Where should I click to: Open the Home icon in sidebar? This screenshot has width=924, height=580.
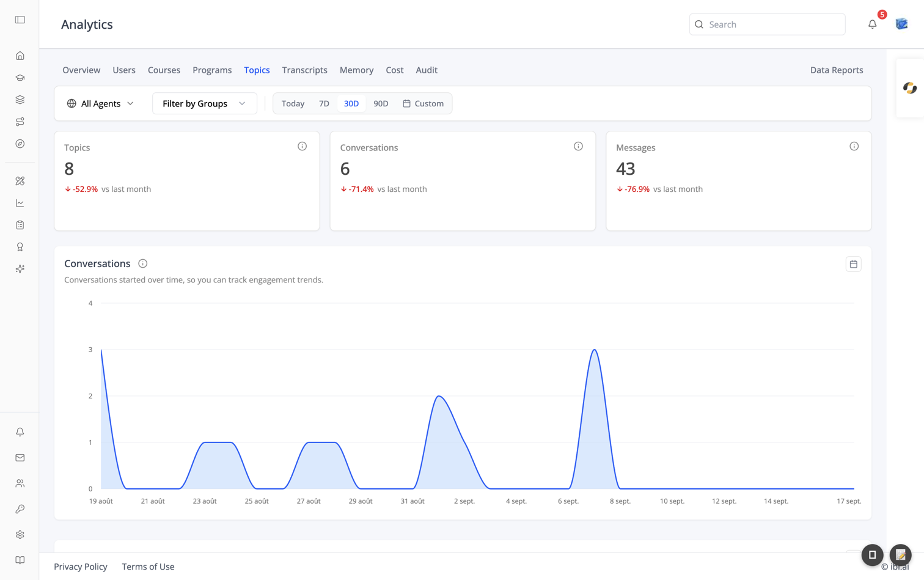coord(20,56)
